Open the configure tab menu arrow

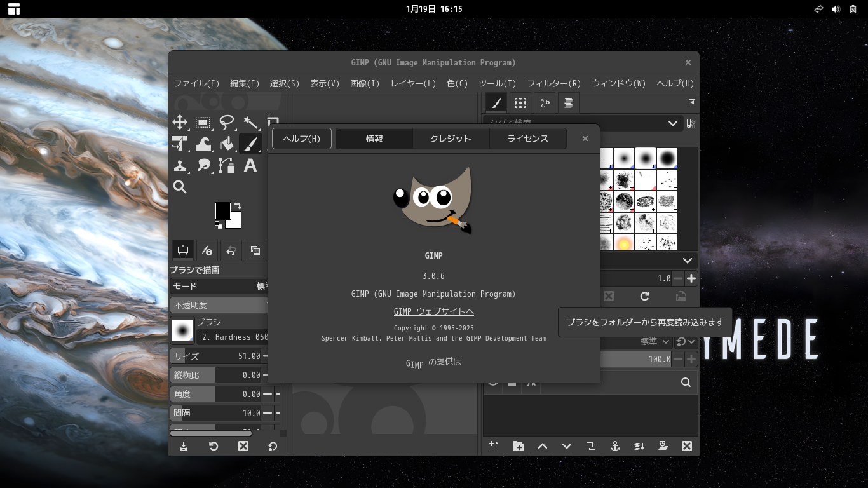point(691,102)
